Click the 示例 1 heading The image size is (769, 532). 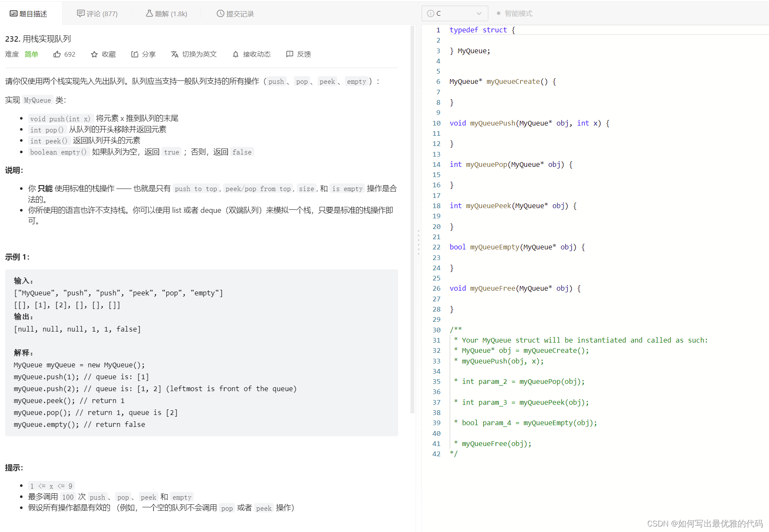click(x=17, y=257)
